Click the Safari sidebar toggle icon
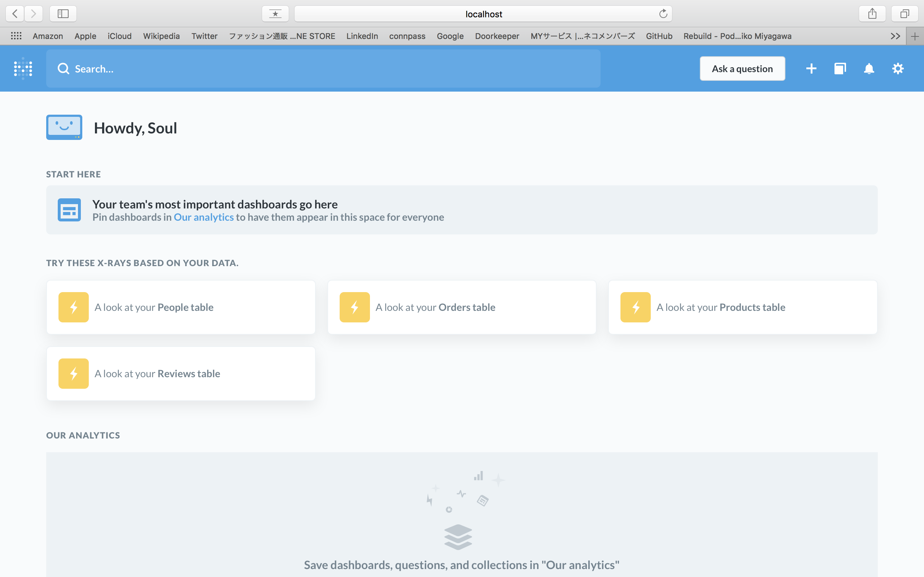This screenshot has height=577, width=924. click(x=63, y=14)
